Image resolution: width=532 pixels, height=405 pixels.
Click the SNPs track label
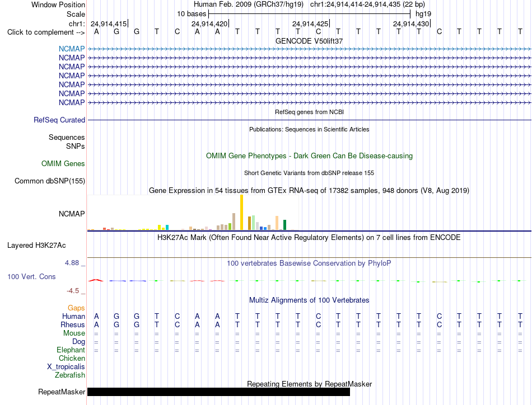click(x=76, y=146)
